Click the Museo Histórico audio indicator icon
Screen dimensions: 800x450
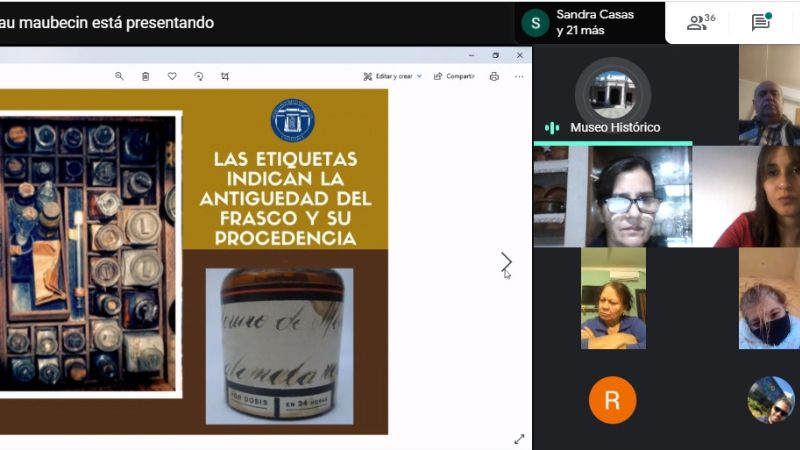552,128
